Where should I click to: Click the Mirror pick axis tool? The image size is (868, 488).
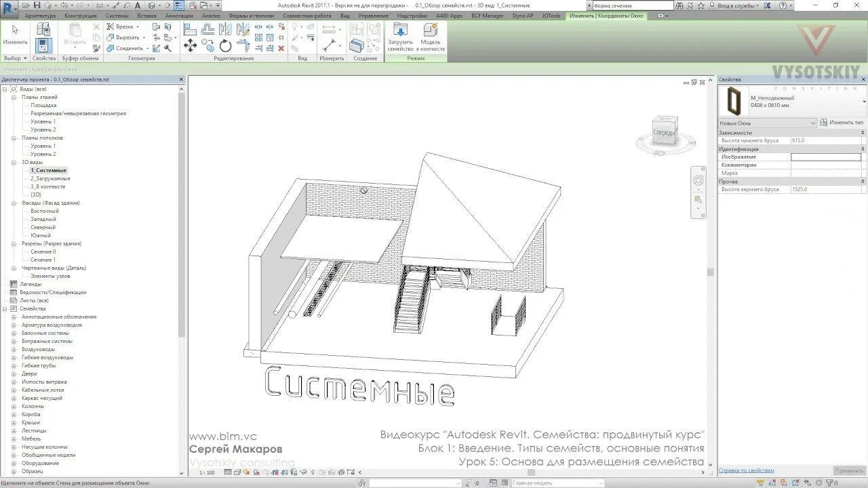pos(225,30)
